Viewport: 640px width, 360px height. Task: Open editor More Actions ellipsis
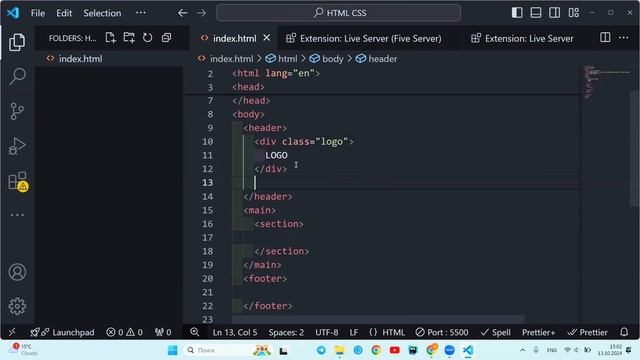point(624,38)
